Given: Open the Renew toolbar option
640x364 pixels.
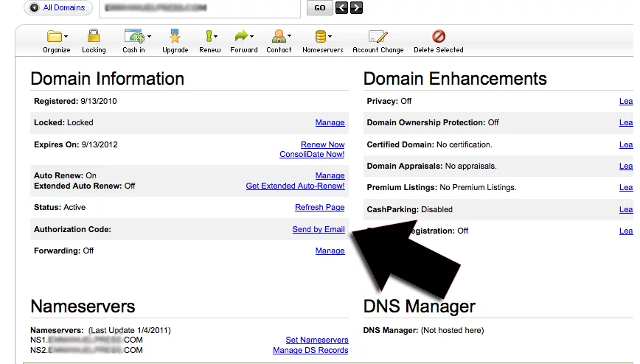Looking at the screenshot, I should [209, 37].
